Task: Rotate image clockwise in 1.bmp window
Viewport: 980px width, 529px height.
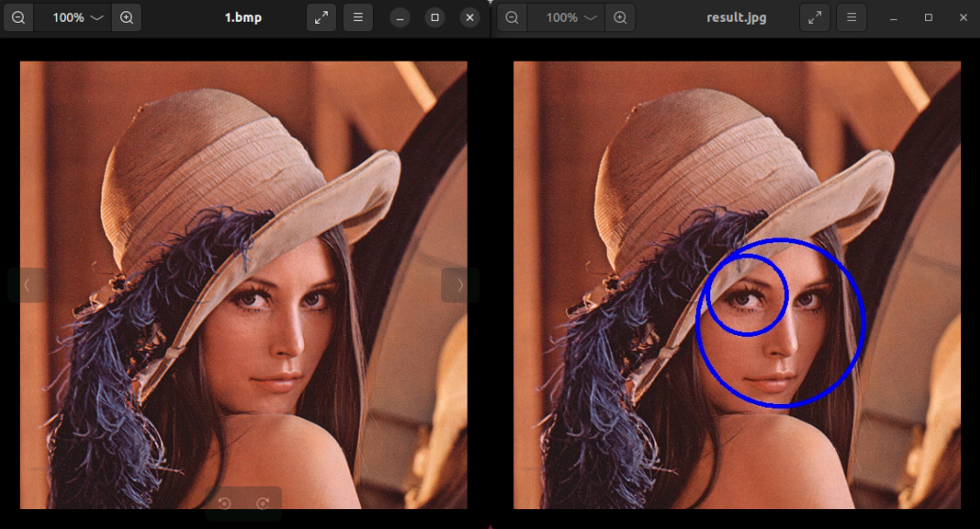Action: [x=263, y=503]
